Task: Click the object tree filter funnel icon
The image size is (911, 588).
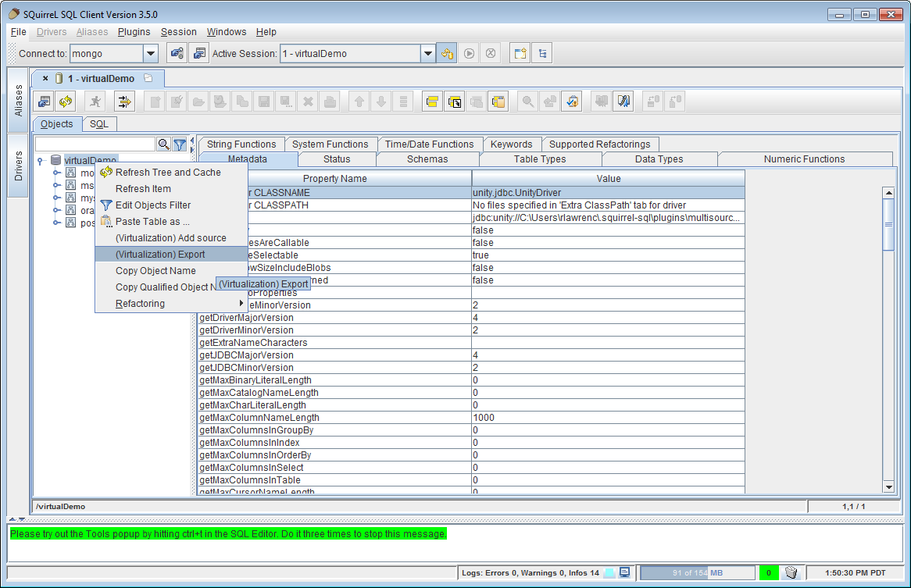Action: point(180,144)
